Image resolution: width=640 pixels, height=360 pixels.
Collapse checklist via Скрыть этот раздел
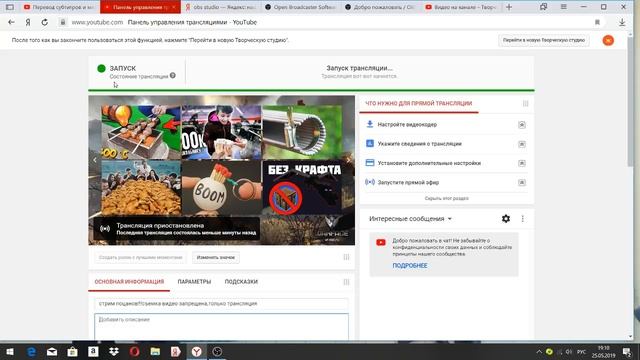pos(447,198)
